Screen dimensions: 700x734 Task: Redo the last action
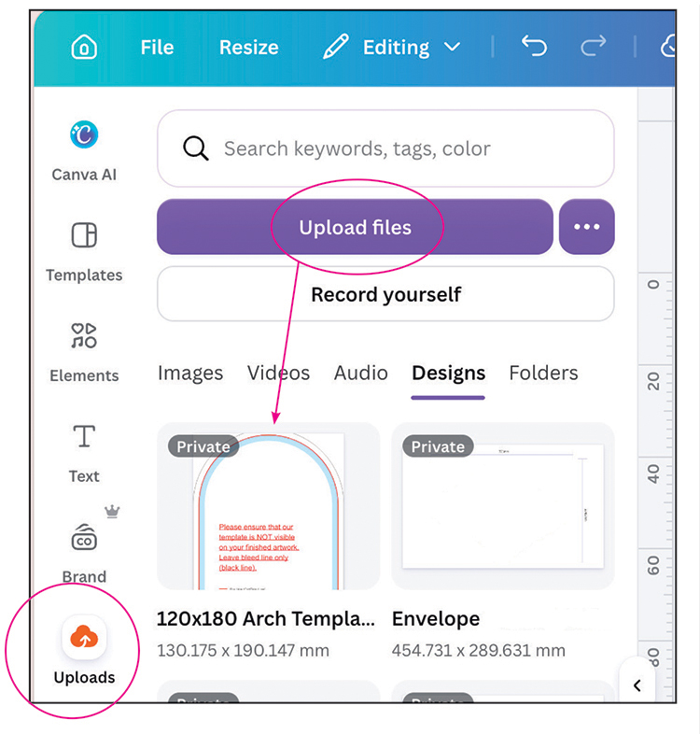(x=594, y=46)
